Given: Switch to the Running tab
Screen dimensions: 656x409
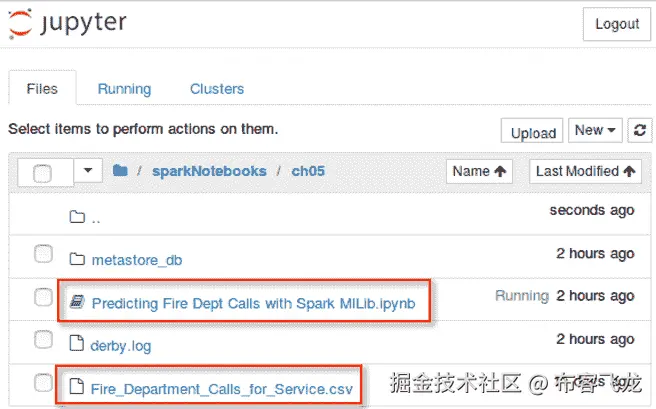Looking at the screenshot, I should [x=124, y=89].
